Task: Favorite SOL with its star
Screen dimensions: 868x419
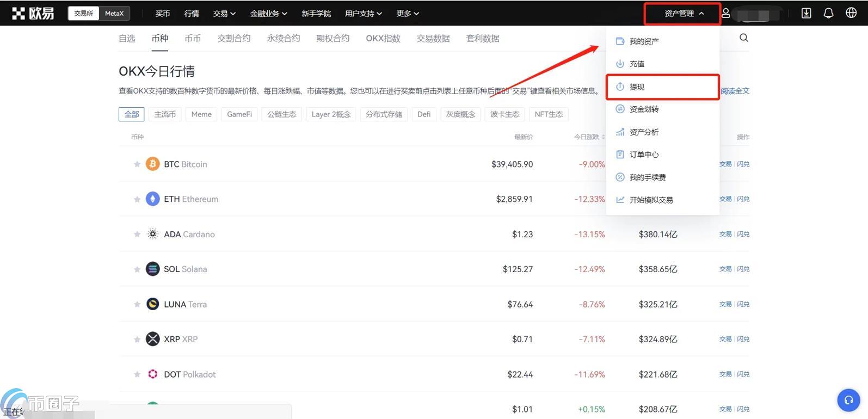Action: (137, 269)
